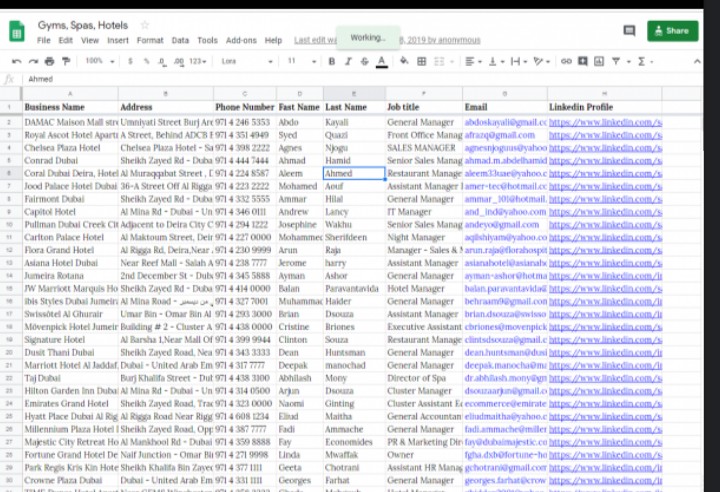Toggle italic formatting
Screen dimensions: 720x492
[348, 61]
